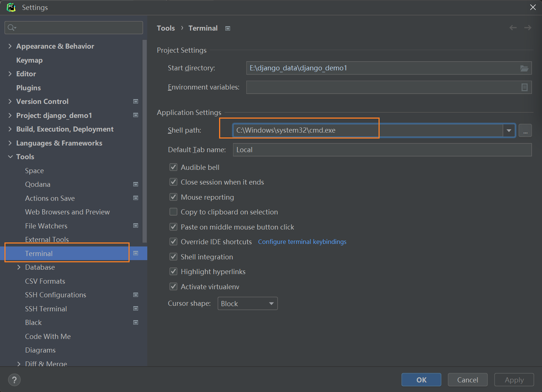
Task: Click the Apply button
Action: [514, 380]
